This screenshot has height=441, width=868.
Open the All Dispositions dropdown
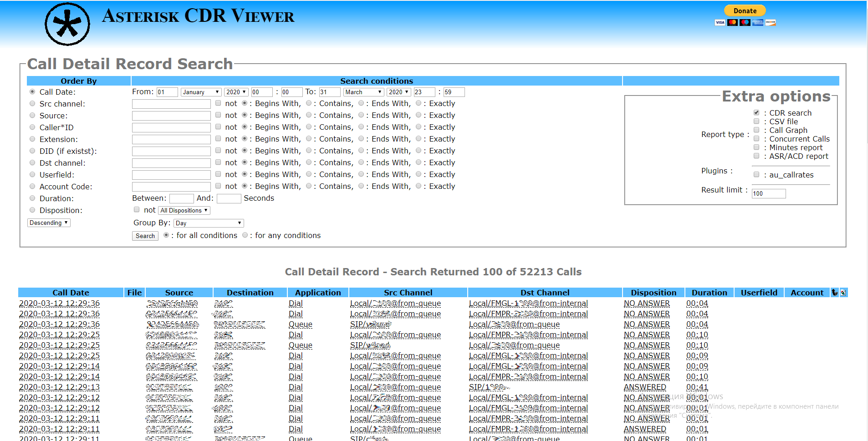point(184,210)
